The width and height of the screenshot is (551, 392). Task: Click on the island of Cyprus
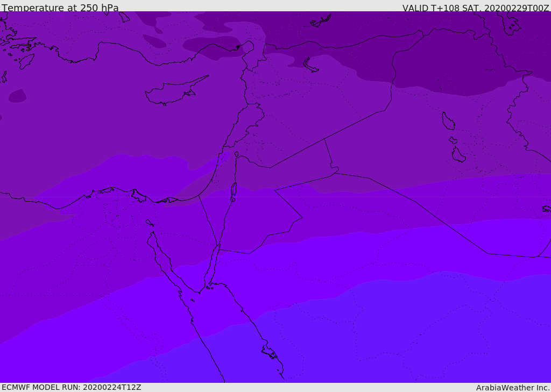tap(172, 91)
